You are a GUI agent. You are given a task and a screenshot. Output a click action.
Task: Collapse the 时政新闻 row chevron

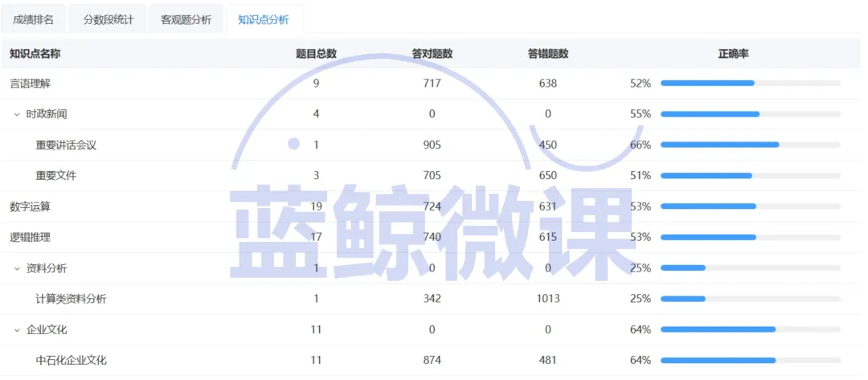tap(17, 114)
